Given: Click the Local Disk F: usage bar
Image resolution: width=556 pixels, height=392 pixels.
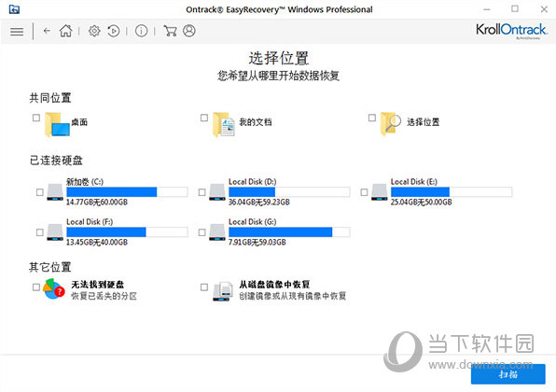Looking at the screenshot, I should tap(127, 232).
